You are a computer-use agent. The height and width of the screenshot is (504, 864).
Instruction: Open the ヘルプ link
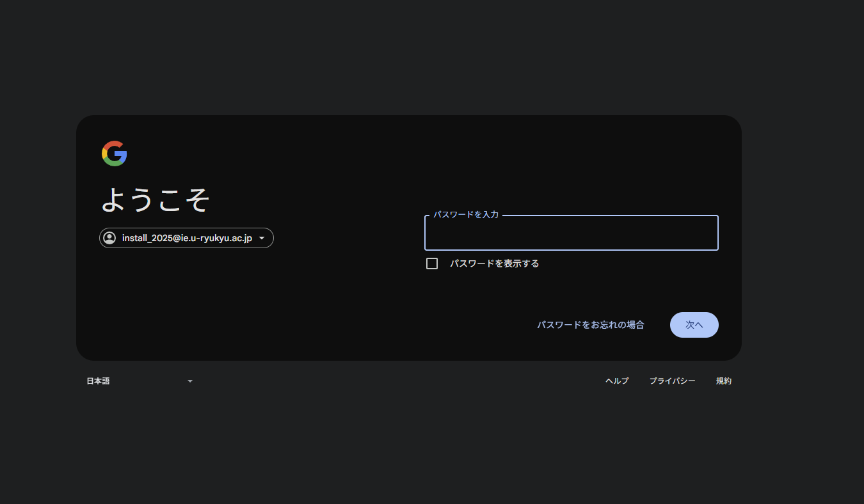pos(617,381)
